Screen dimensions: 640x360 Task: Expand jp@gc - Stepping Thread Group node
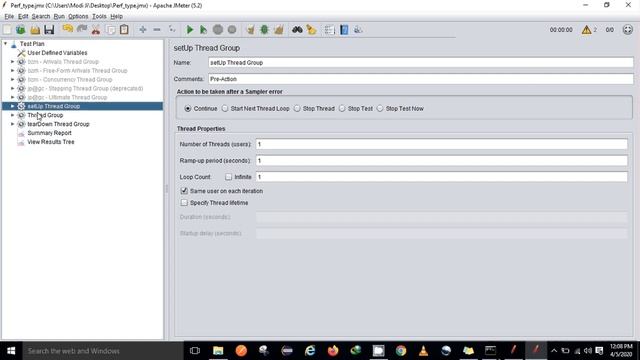click(13, 88)
